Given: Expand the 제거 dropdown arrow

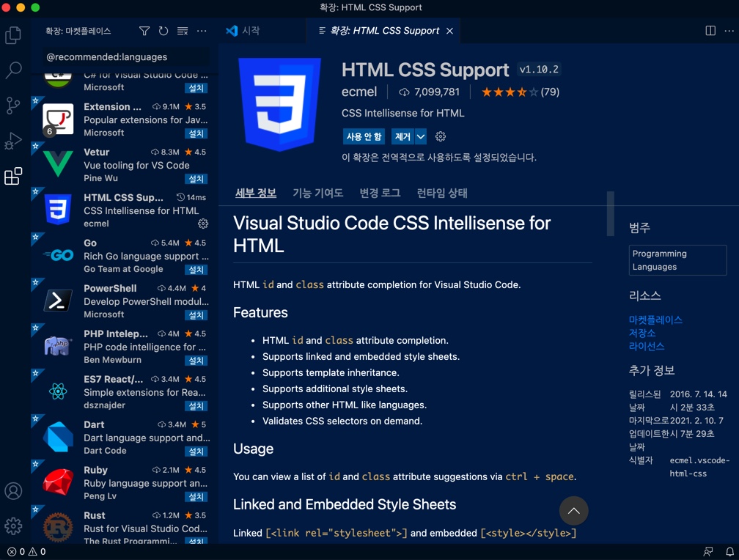Looking at the screenshot, I should click(421, 136).
